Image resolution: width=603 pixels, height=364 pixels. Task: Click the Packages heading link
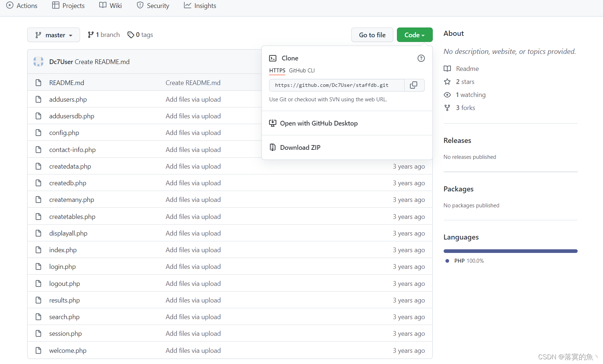pyautogui.click(x=458, y=189)
